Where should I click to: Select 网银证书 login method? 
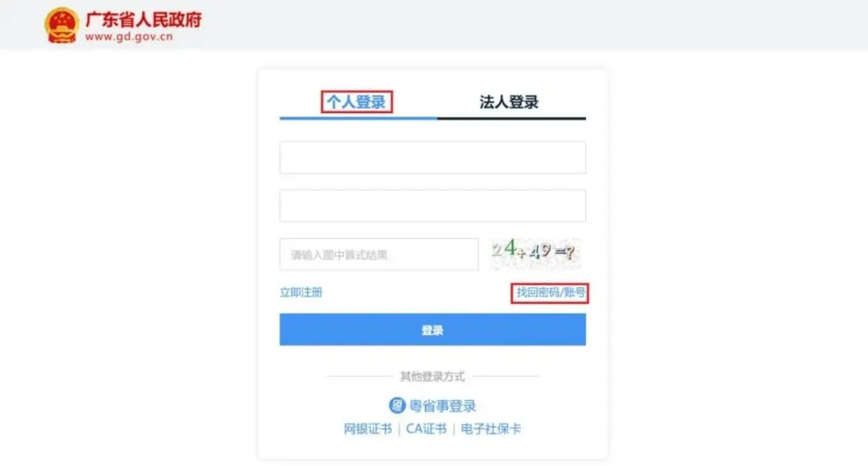[367, 429]
